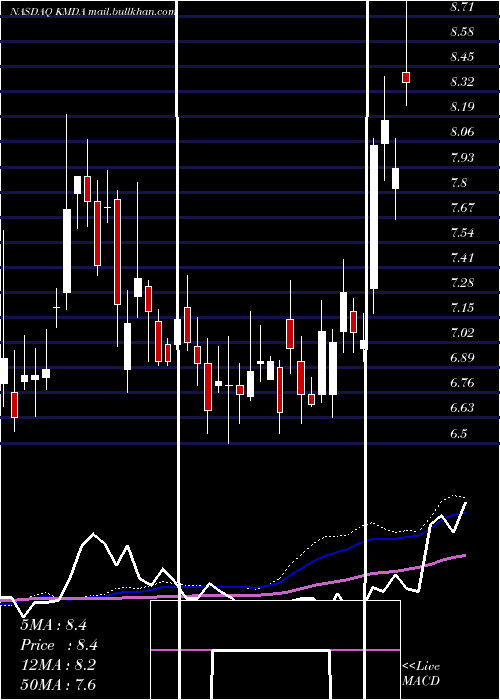Click the 5MA : 8.4 readout
500x700 pixels.
click(x=53, y=625)
